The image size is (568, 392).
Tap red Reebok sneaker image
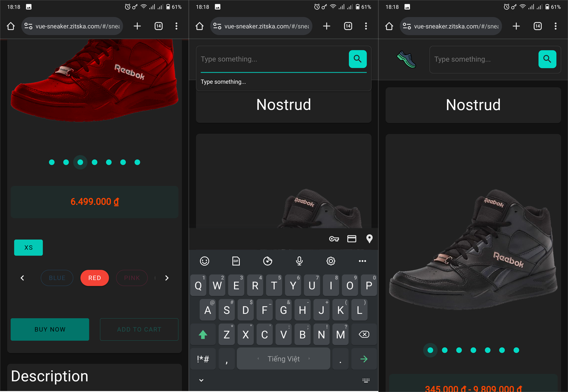pos(94,80)
